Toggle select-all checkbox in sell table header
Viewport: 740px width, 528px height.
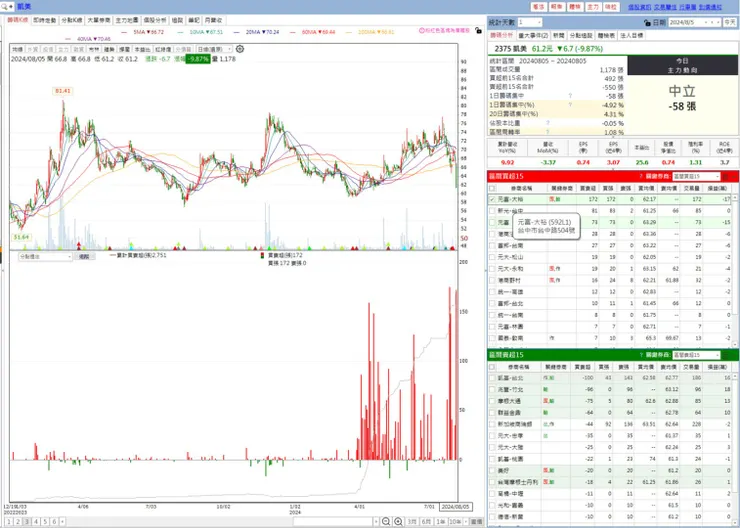[492, 367]
